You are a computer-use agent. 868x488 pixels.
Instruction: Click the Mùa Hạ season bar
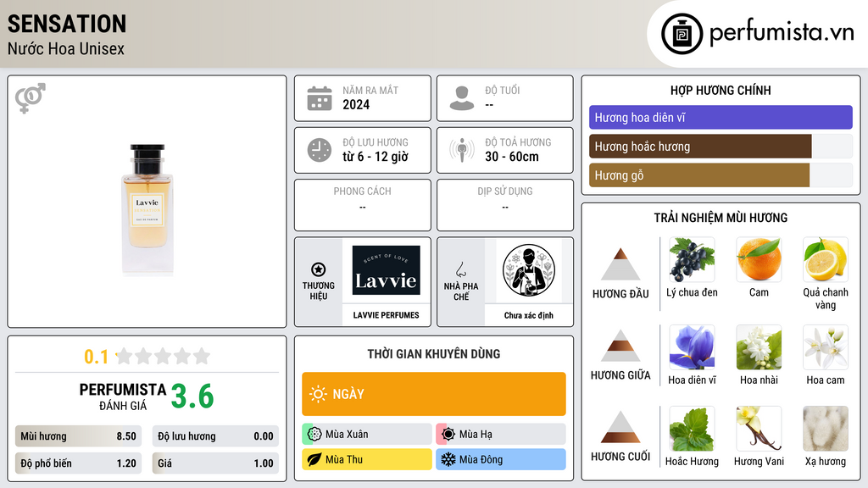501,435
